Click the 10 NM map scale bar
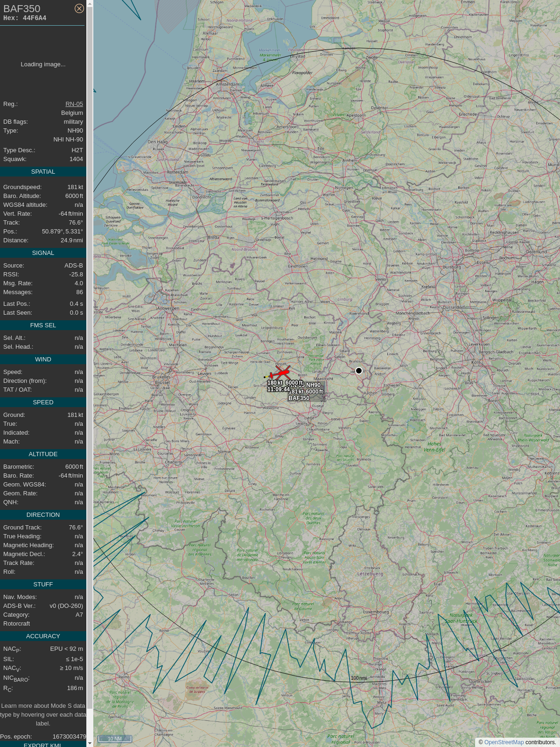Image resolution: width=560 pixels, height=747 pixels. [115, 739]
